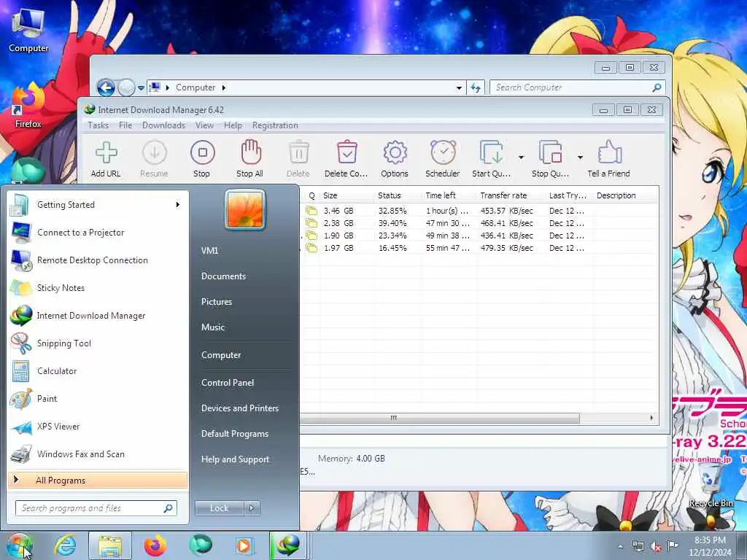The width and height of the screenshot is (747, 560).
Task: Click the queue folder icon of 3.46 GB row
Action: 311,211
